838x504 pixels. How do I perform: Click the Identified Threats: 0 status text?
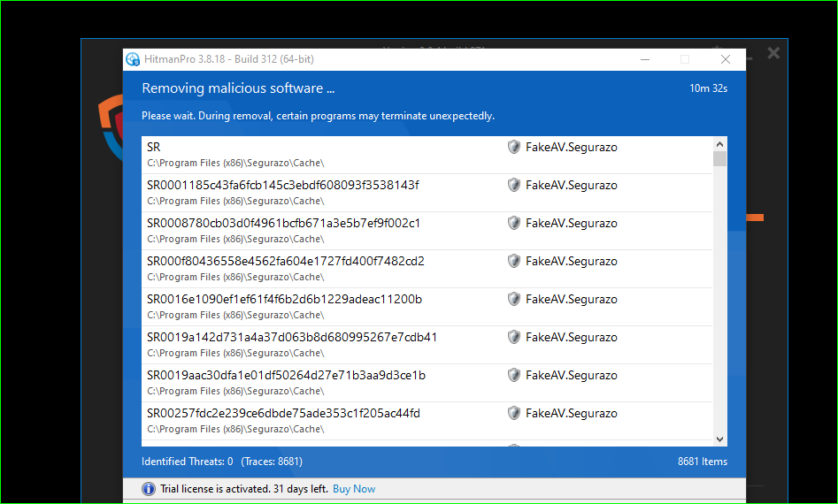pos(187,462)
